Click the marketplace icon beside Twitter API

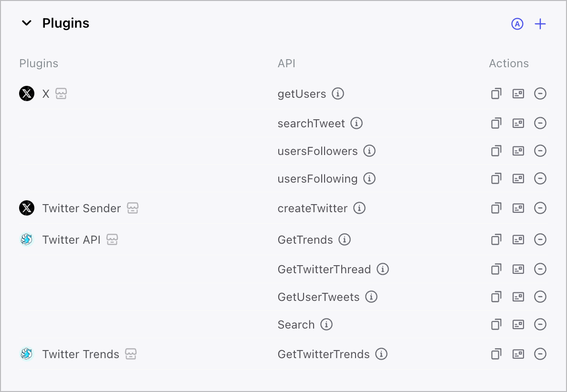tap(111, 240)
